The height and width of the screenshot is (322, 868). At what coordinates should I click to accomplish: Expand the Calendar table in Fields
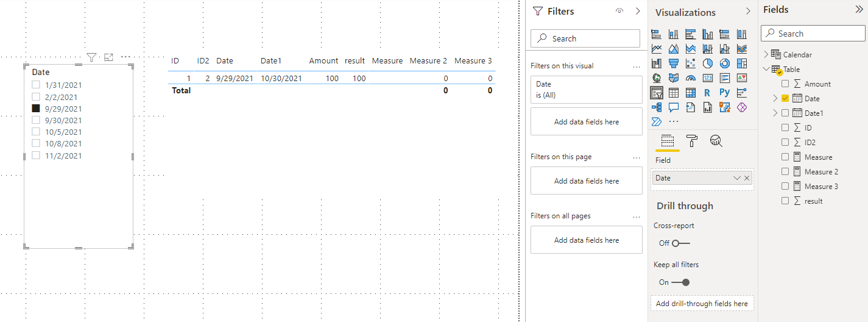pos(766,54)
